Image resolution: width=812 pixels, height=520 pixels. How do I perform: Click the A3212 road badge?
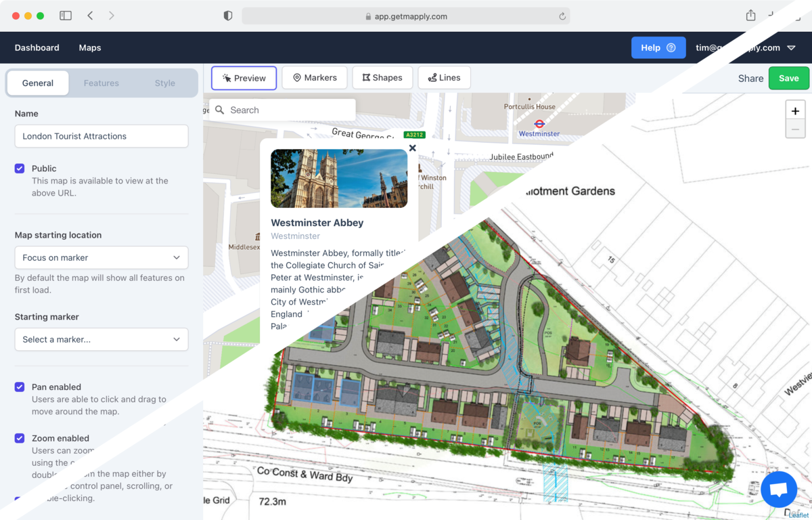click(414, 135)
